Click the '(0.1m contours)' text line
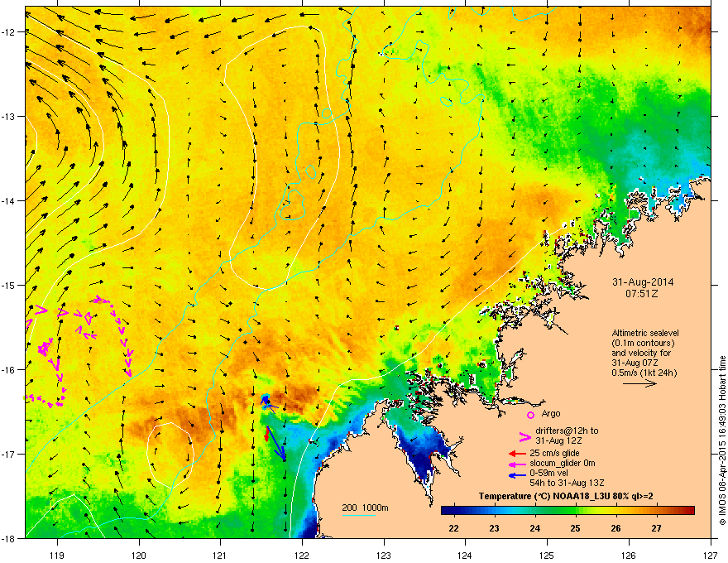 point(643,344)
